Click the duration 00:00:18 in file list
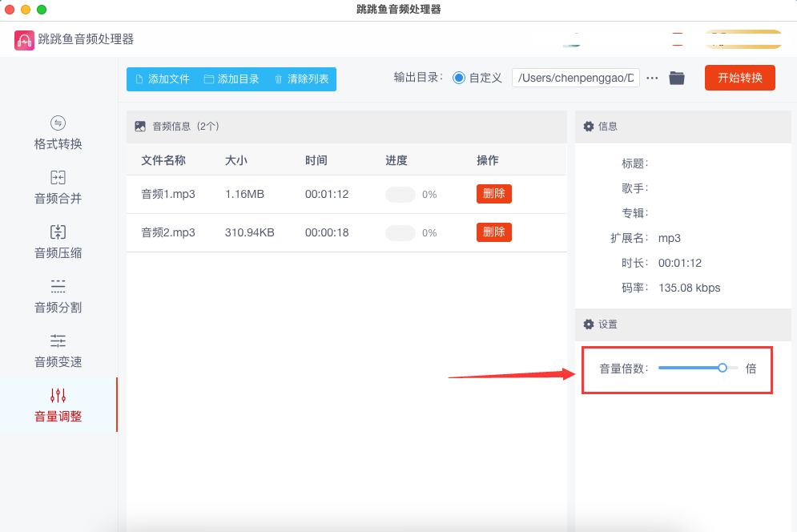 tap(327, 232)
